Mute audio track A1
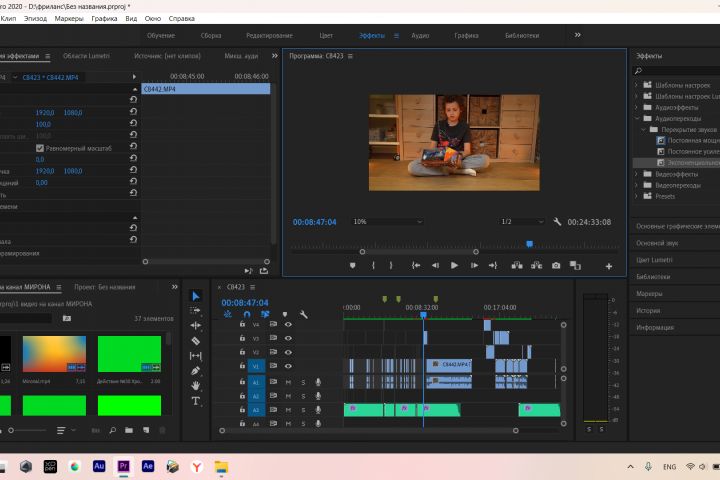The width and height of the screenshot is (720, 480). [x=288, y=382]
